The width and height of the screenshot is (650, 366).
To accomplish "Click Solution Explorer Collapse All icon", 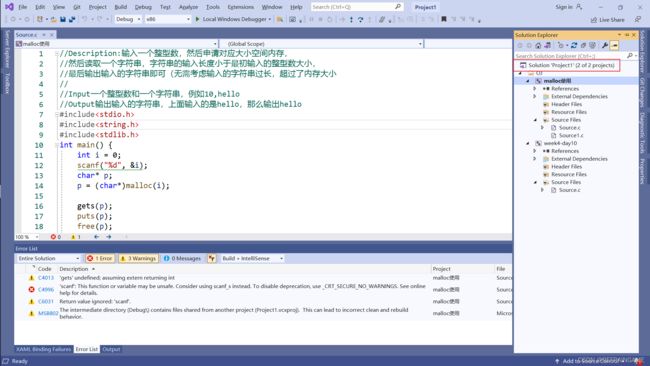I will (x=583, y=46).
